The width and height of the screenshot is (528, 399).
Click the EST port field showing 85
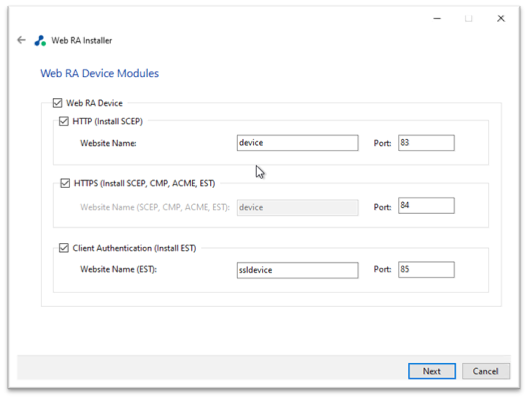(426, 269)
